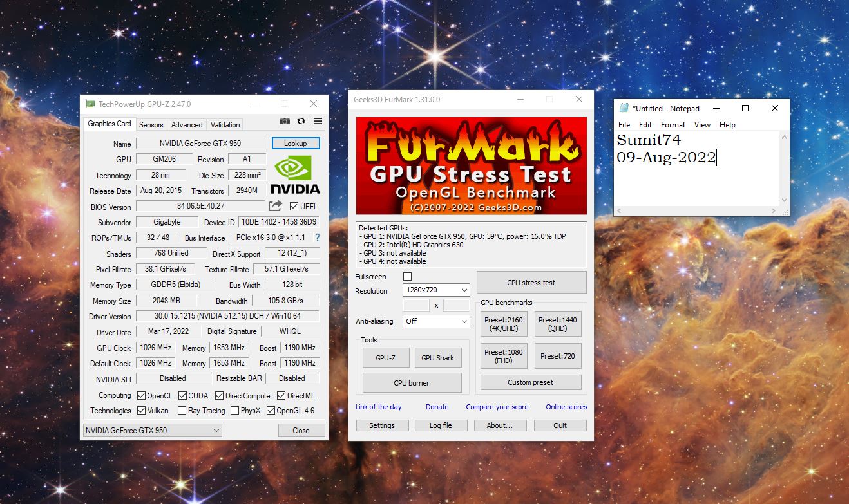Click the BIOS export share icon
Viewport: 849px width, 504px height.
275,206
